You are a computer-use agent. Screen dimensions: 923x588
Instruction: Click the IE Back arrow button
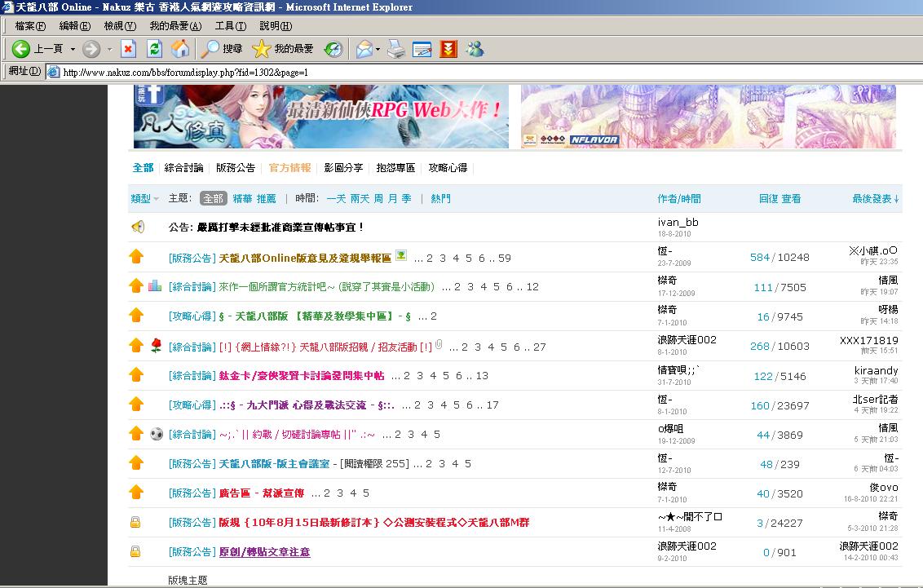[x=21, y=49]
